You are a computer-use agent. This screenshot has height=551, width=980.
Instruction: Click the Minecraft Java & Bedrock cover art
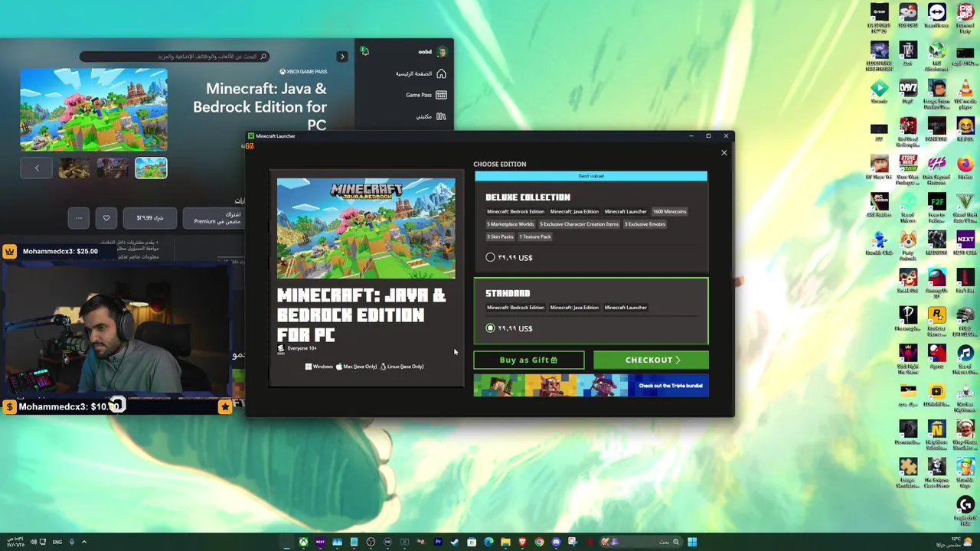(x=366, y=228)
